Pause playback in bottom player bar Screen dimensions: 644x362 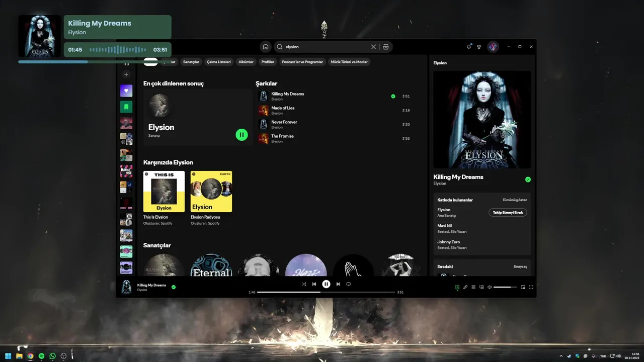pos(326,284)
